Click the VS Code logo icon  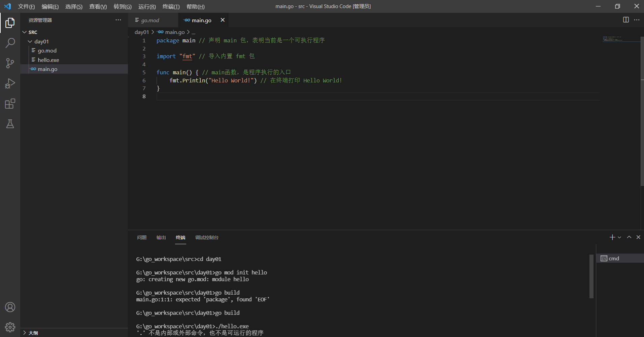(x=7, y=6)
